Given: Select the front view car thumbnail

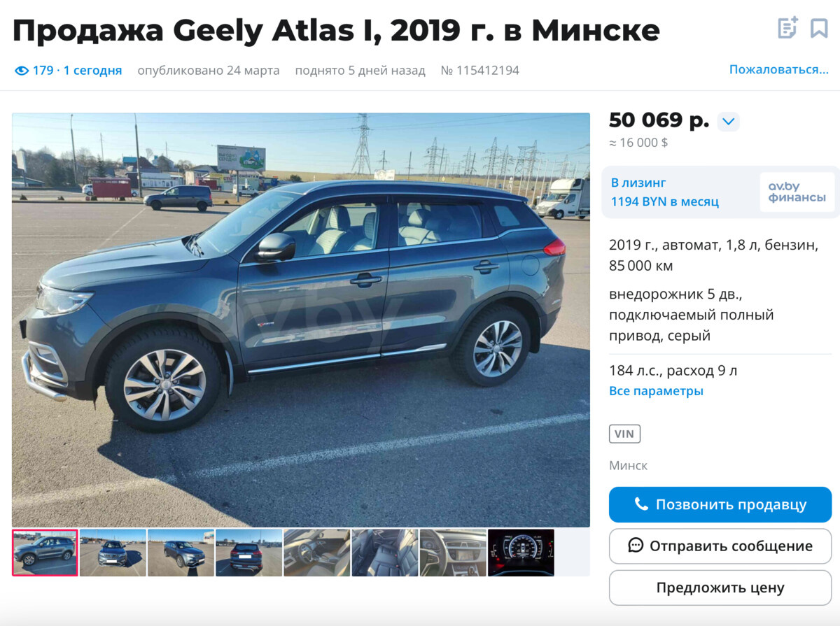Looking at the screenshot, I should [x=113, y=553].
